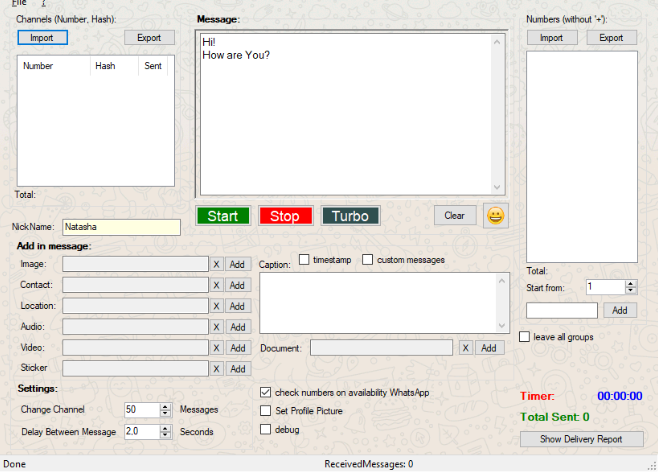Open Show Delivery Report

point(580,439)
